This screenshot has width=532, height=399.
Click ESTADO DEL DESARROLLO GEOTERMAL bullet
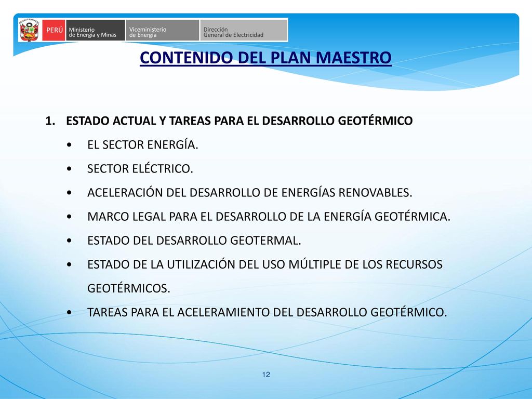(x=194, y=240)
